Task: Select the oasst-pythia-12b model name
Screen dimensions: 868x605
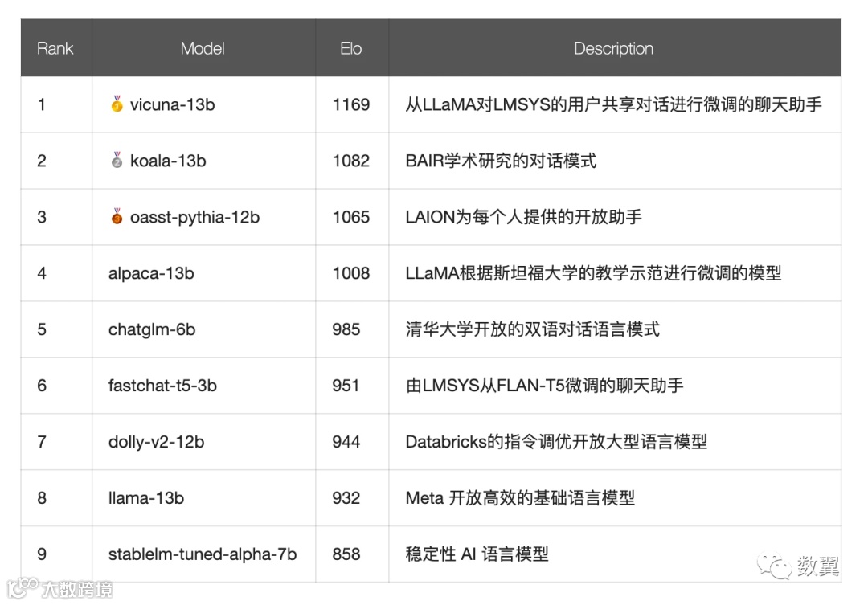Action: 194,217
